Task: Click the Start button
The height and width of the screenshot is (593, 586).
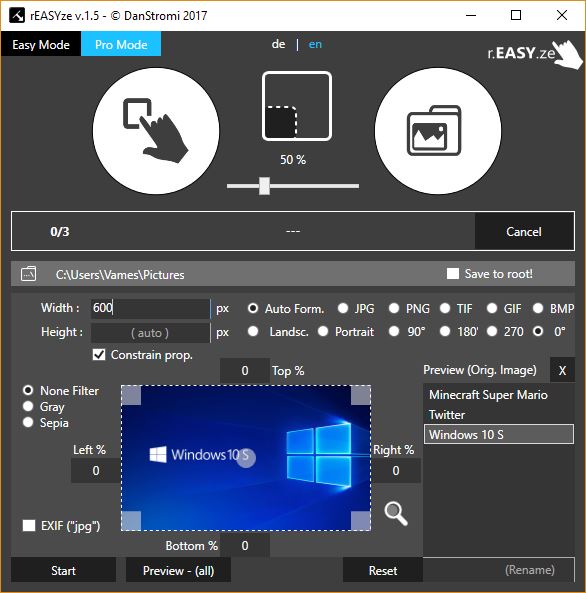Action: click(x=63, y=570)
